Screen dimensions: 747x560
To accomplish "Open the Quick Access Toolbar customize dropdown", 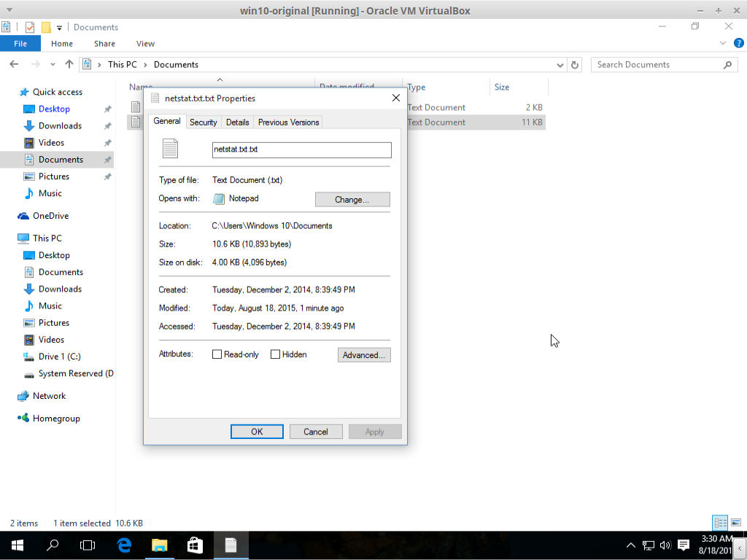I will point(60,28).
